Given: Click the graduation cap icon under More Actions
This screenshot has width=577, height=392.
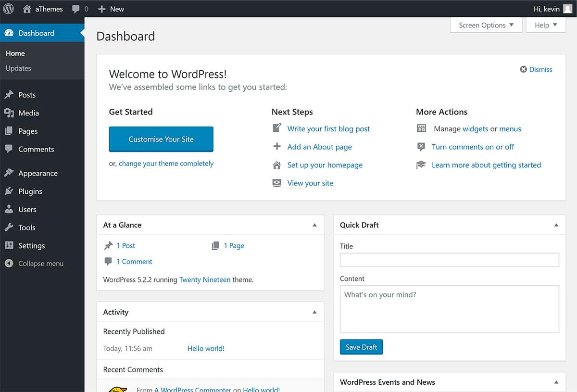Looking at the screenshot, I should pos(421,165).
